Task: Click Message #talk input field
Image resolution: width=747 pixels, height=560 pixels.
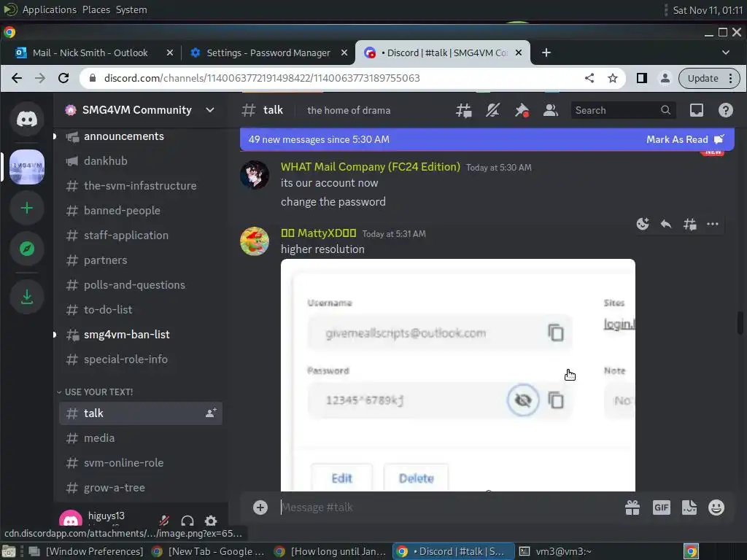Action: click(448, 507)
